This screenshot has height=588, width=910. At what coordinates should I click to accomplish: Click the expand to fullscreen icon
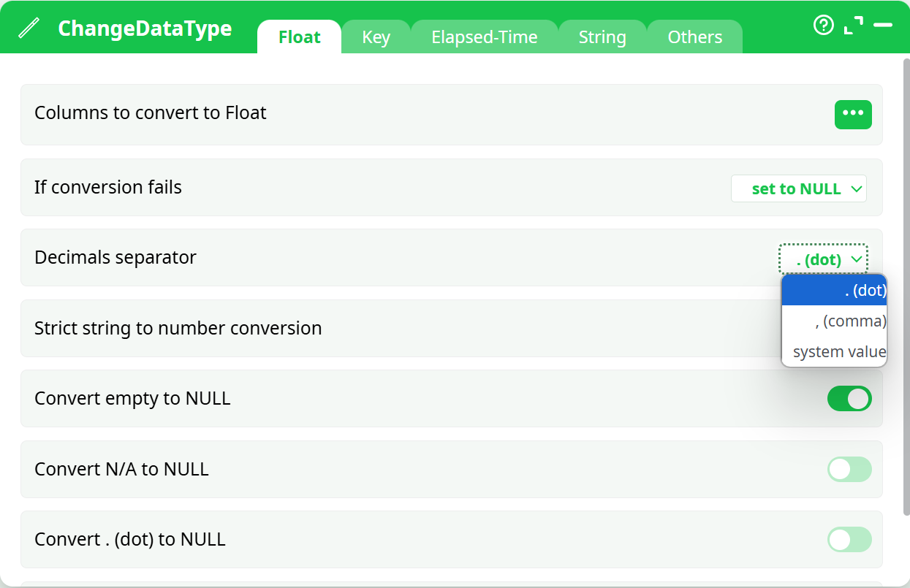(x=853, y=26)
